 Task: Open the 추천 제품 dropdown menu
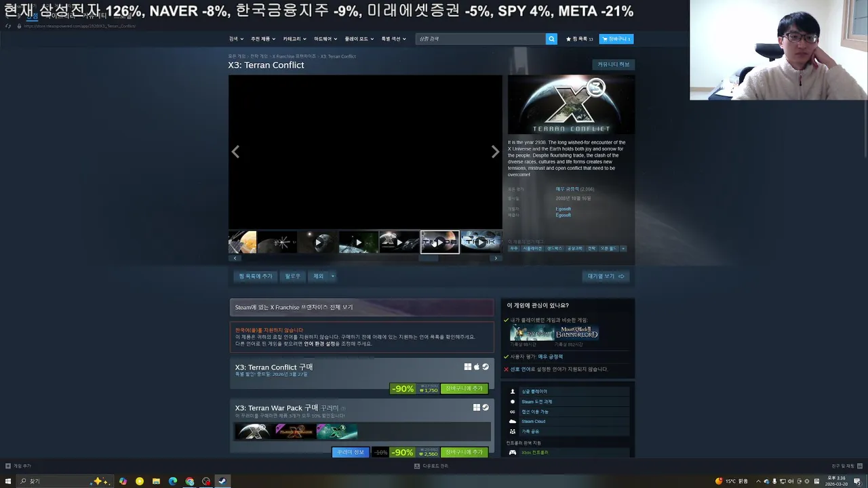coord(263,39)
